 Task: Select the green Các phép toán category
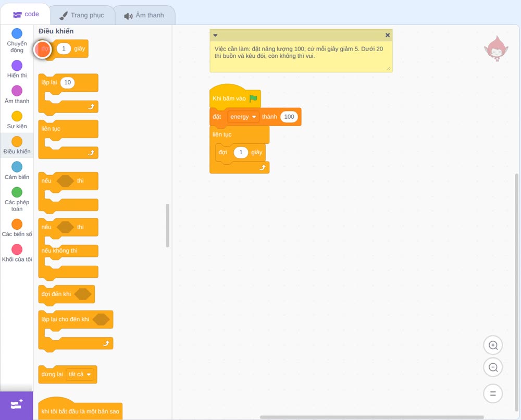[17, 200]
